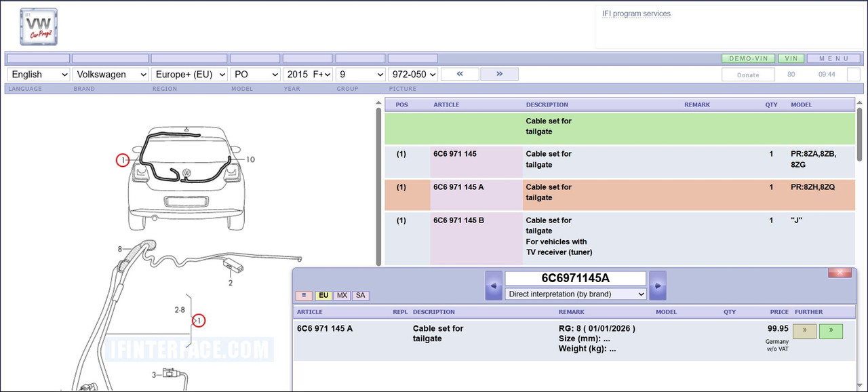Open the Year dropdown showing 2015 F+
The height and width of the screenshot is (392, 868).
coord(309,75)
